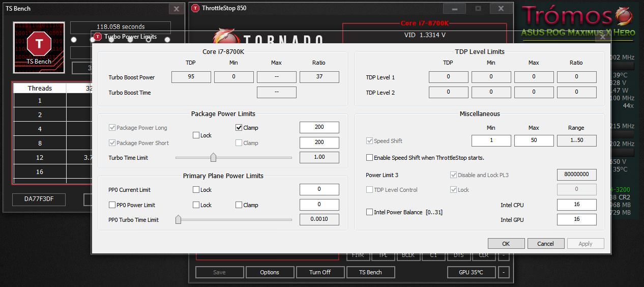Viewport: 644px width, 287px height.
Task: Click the TS Bench button in ThrottleStop
Action: [x=370, y=272]
